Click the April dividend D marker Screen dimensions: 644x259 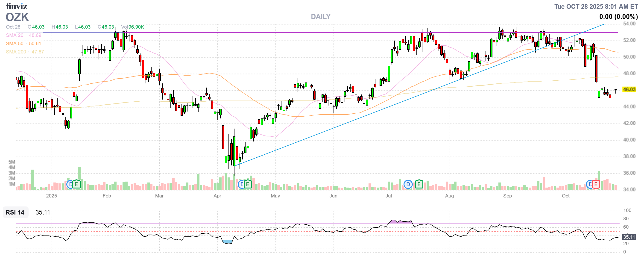pyautogui.click(x=241, y=185)
